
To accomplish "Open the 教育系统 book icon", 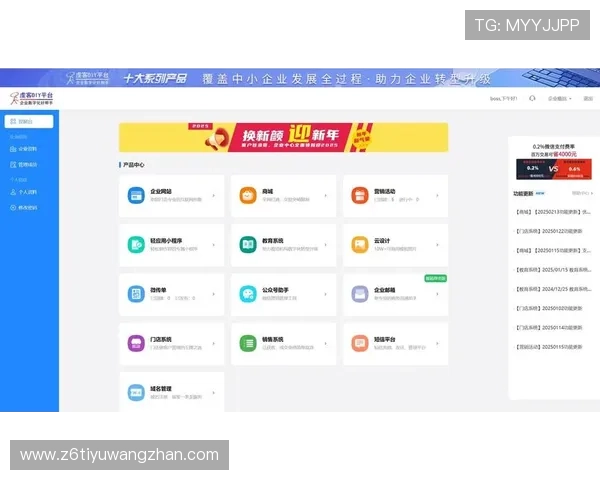I will click(248, 245).
